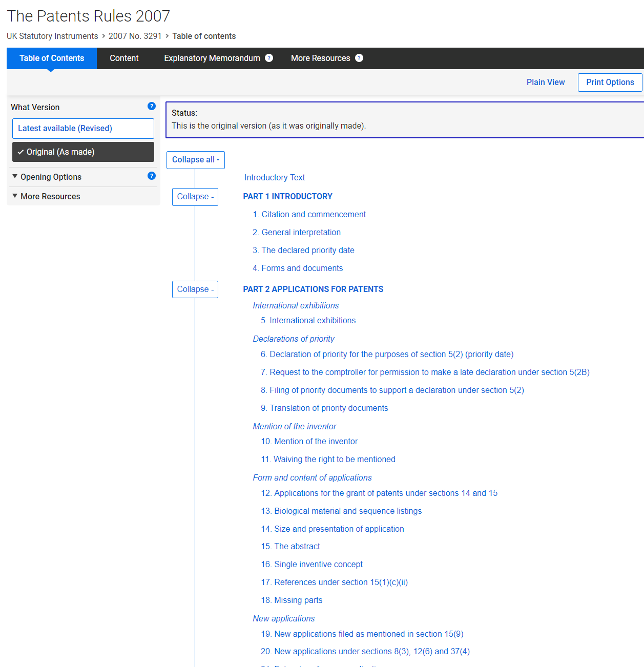This screenshot has width=644, height=667.
Task: Open the Introductory Text link
Action: pos(275,178)
